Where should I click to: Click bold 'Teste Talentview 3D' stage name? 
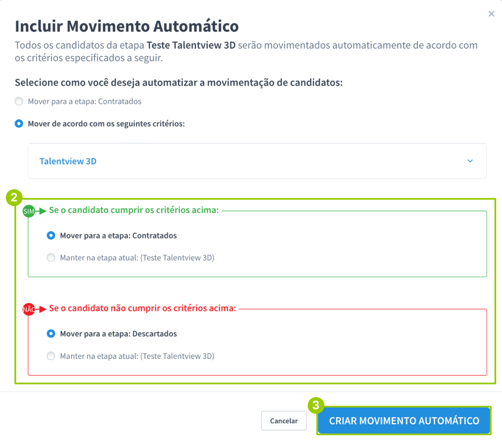click(191, 45)
